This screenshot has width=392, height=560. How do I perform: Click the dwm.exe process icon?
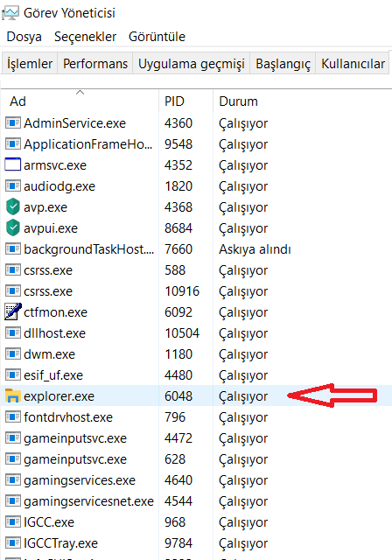tap(13, 353)
